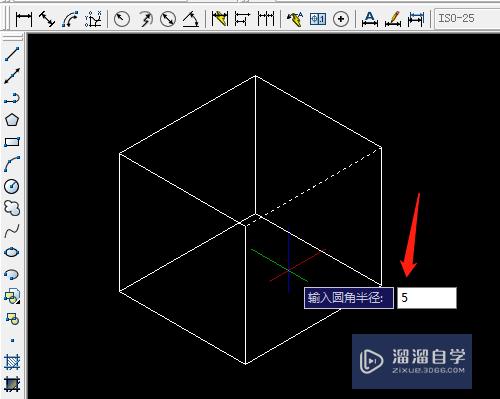Select the Gradient fill tool
500x399 pixels.
click(x=12, y=384)
